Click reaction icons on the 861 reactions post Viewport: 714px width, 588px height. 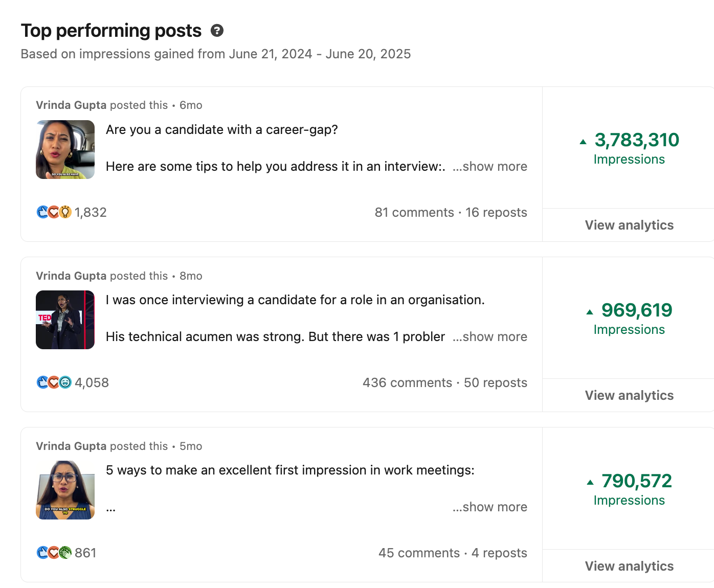coord(54,553)
